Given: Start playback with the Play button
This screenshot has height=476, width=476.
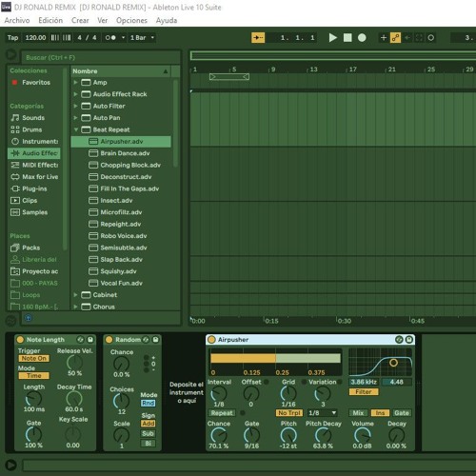Looking at the screenshot, I should coord(332,38).
